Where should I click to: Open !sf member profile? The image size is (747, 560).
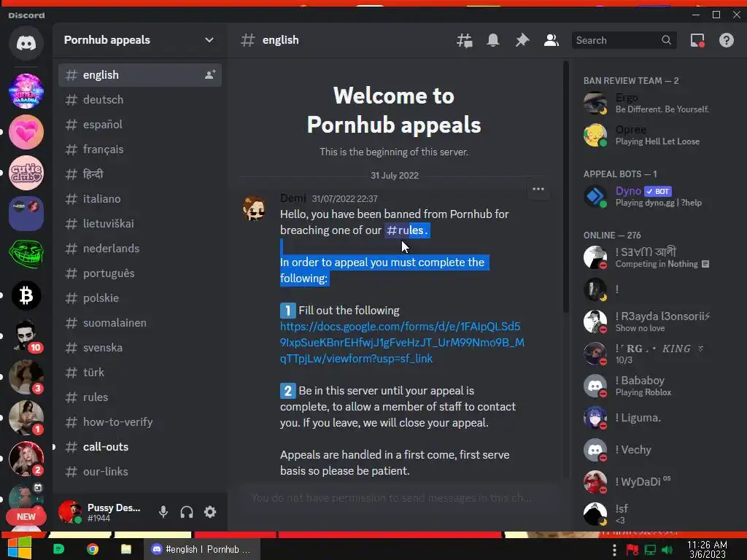[x=657, y=514]
